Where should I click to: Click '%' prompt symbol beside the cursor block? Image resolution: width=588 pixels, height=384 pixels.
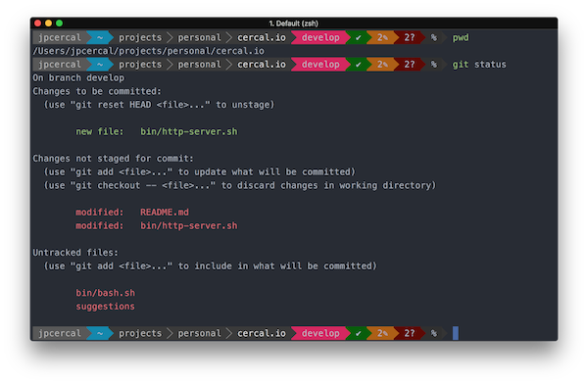[x=434, y=333]
